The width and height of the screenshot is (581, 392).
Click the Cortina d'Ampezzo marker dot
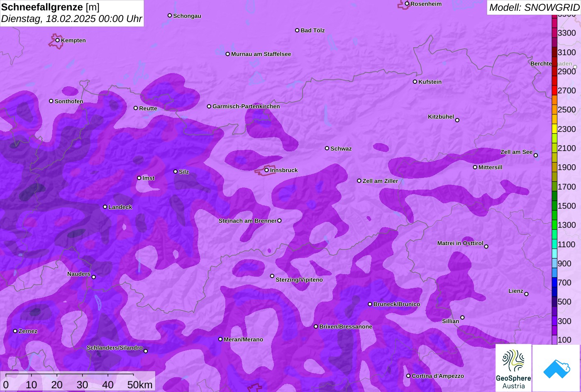click(x=408, y=376)
